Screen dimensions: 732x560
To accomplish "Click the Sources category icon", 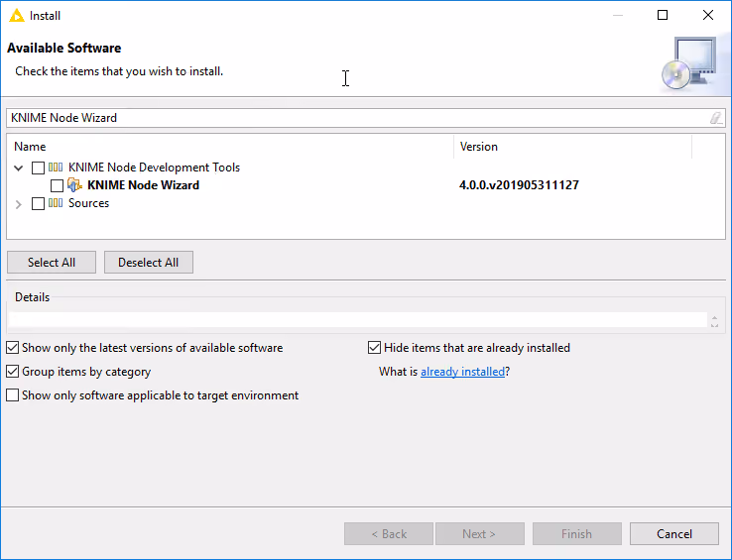I will click(x=56, y=203).
